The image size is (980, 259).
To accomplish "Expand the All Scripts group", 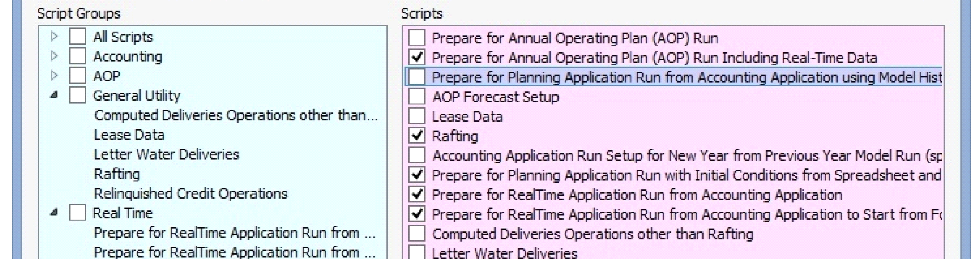I will click(x=54, y=36).
